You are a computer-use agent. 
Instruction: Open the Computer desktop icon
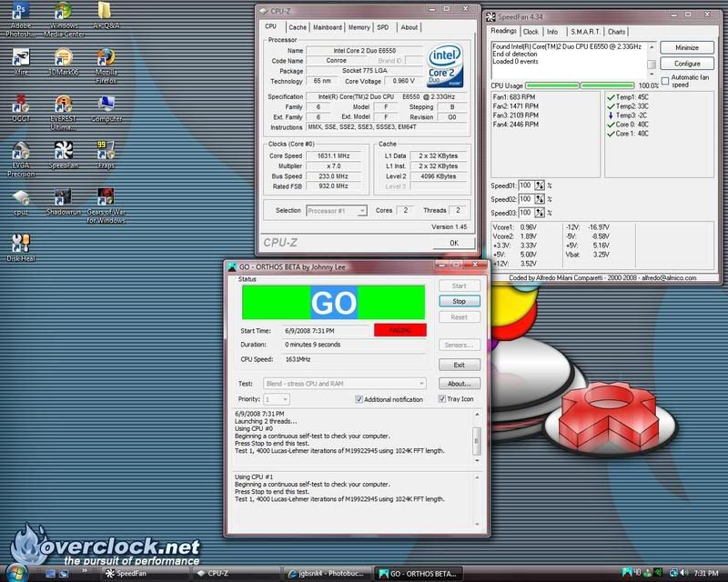pos(106,108)
